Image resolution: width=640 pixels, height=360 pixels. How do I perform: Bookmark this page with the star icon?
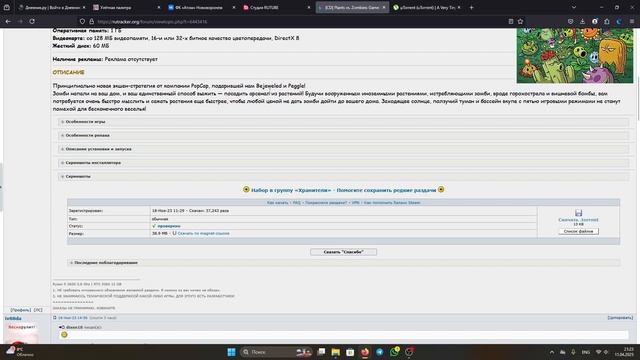[520, 21]
